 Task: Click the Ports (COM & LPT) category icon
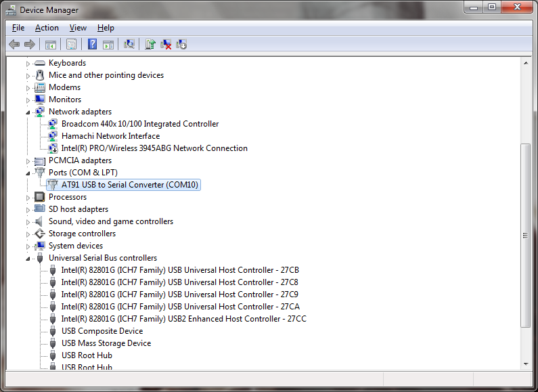click(40, 173)
